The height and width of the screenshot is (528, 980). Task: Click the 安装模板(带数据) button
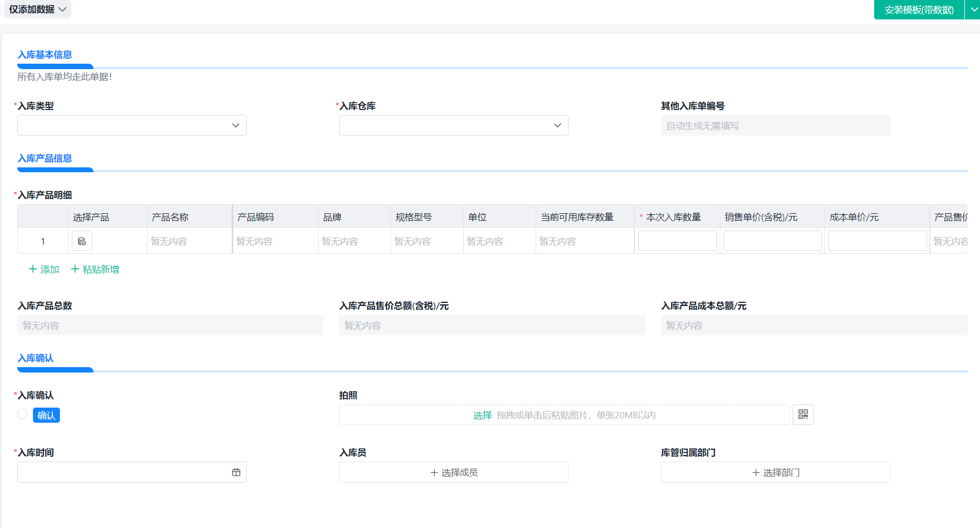tap(919, 10)
